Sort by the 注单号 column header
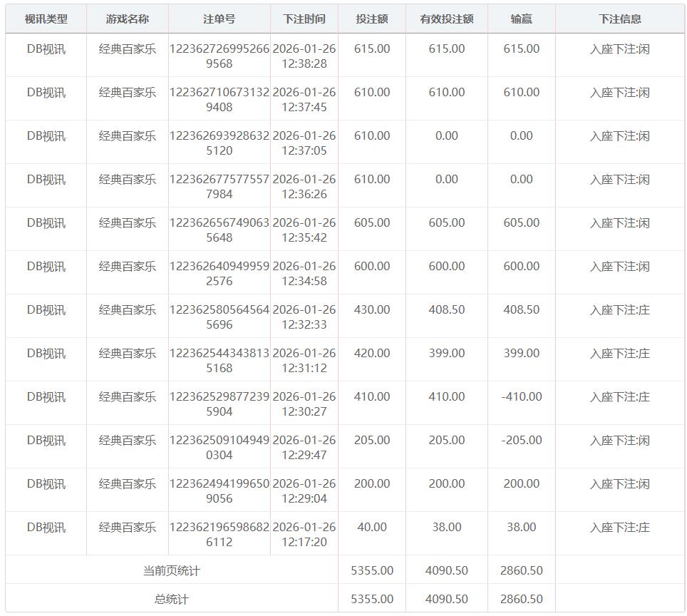Image resolution: width=687 pixels, height=616 pixels. point(219,19)
